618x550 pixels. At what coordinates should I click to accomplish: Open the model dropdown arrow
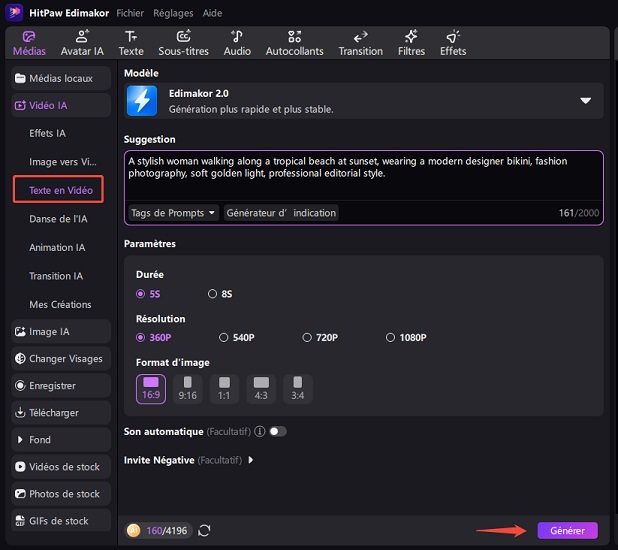pos(586,101)
